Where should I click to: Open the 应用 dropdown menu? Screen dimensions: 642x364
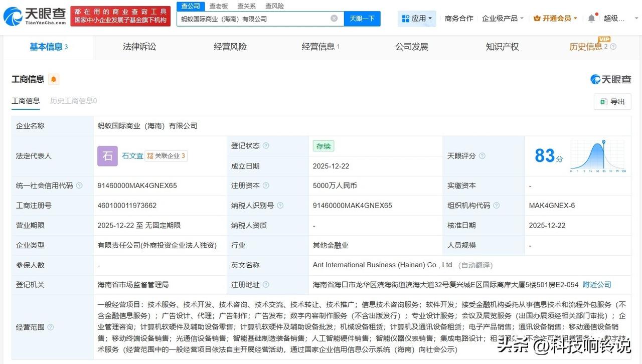(x=417, y=19)
